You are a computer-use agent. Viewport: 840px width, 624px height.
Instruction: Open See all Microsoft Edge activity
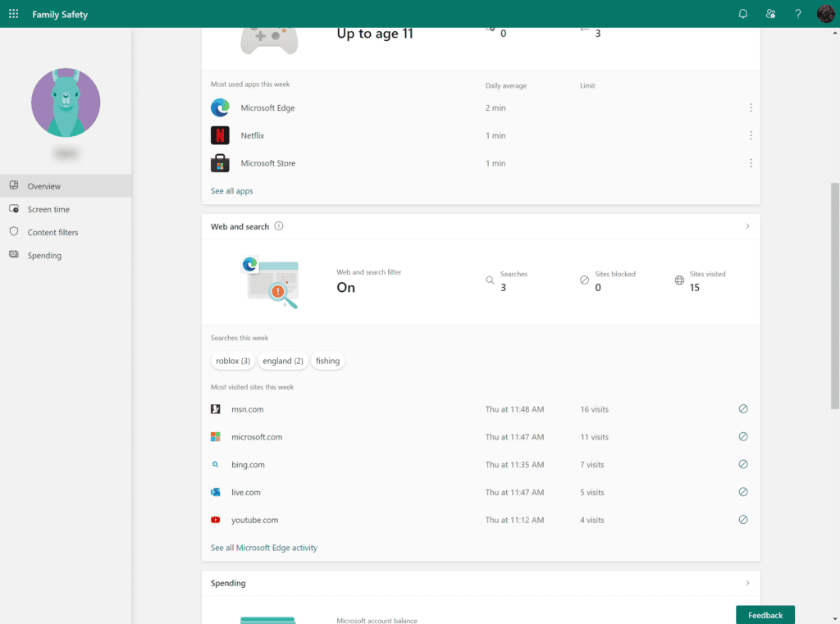[x=263, y=547]
